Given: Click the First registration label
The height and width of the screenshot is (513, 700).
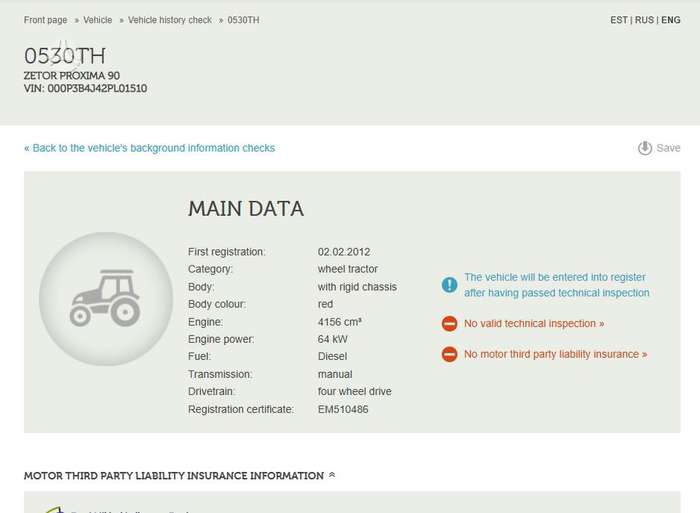Looking at the screenshot, I should pos(227,252).
